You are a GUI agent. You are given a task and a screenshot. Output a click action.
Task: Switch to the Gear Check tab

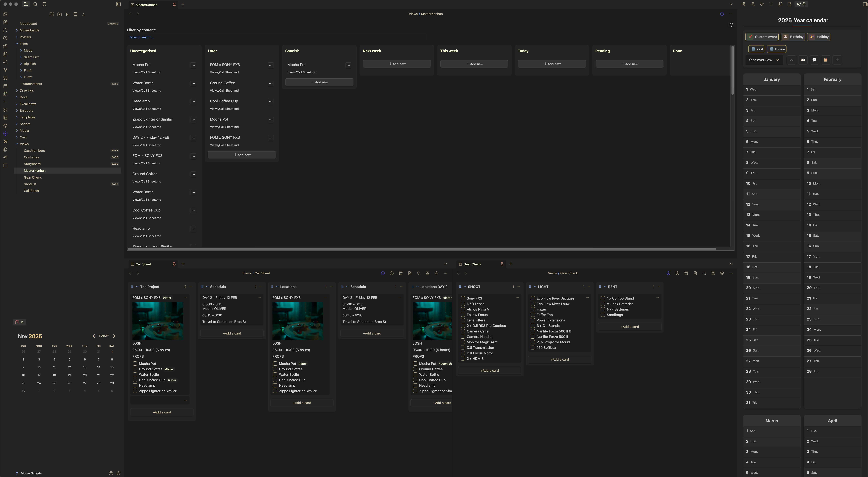coord(472,264)
